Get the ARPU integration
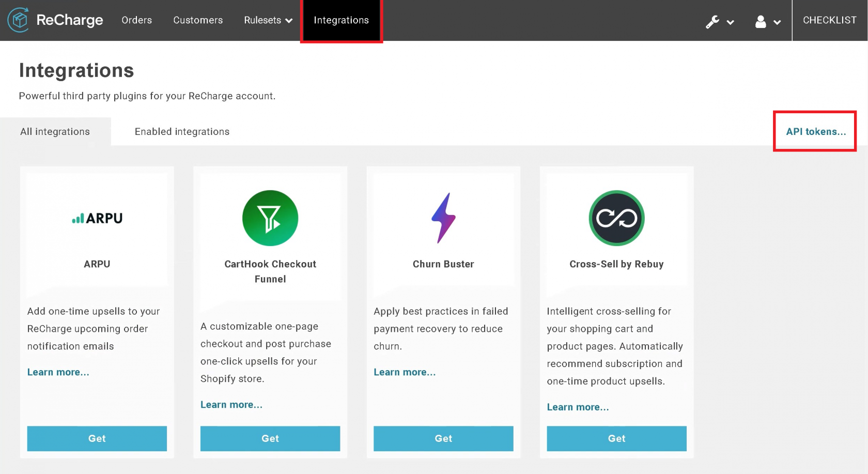This screenshot has height=474, width=868. coord(97,438)
